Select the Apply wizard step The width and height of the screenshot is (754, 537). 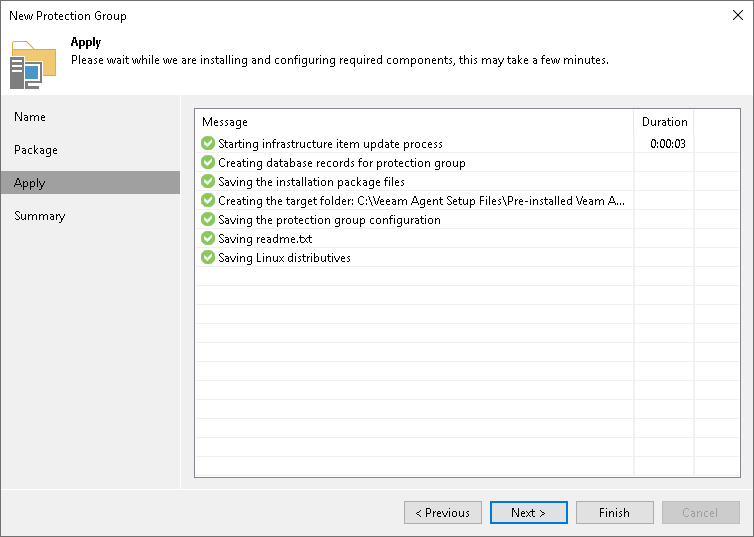pyautogui.click(x=90, y=183)
